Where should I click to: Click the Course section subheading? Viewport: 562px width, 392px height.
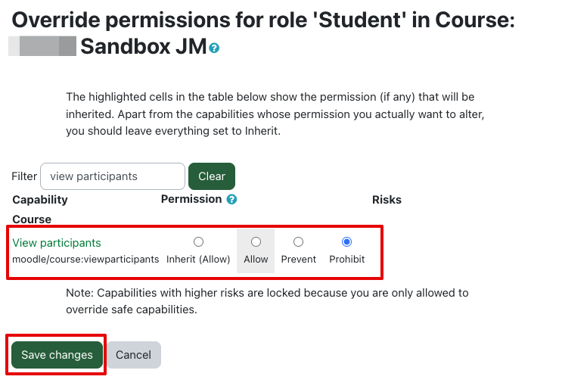coord(32,219)
